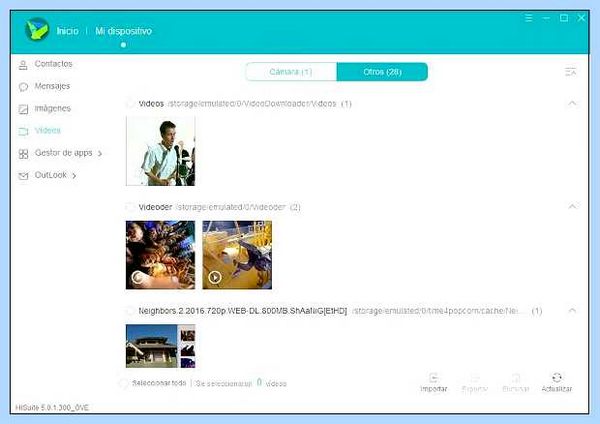The height and width of the screenshot is (424, 600).
Task: Check the Videoder folder checkbox
Action: coord(130,207)
